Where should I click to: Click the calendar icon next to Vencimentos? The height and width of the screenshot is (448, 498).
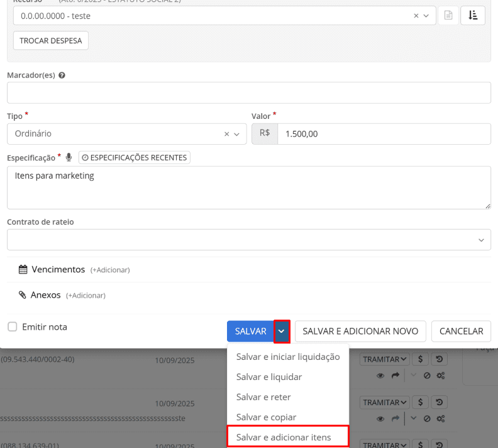click(x=23, y=269)
